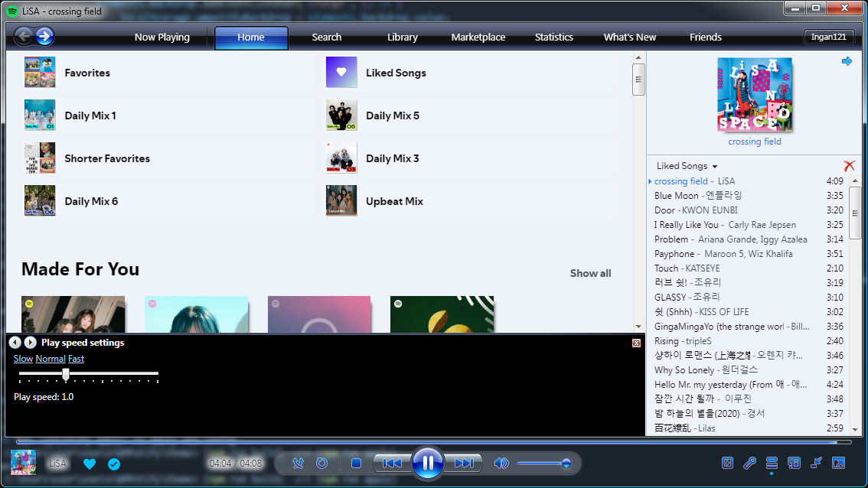Skip to the previous track
Image resolution: width=868 pixels, height=488 pixels.
click(392, 463)
